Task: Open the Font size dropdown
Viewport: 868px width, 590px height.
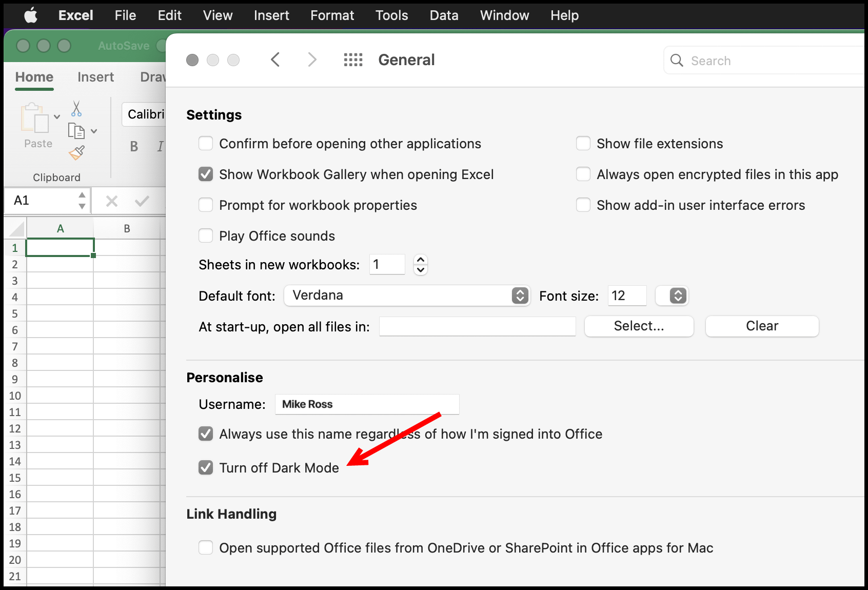Action: tap(672, 296)
